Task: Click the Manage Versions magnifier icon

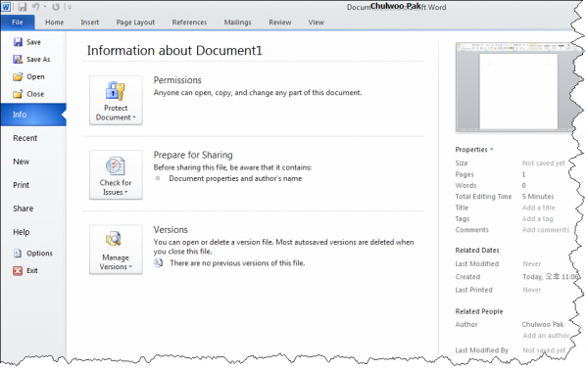Action: pos(114,239)
